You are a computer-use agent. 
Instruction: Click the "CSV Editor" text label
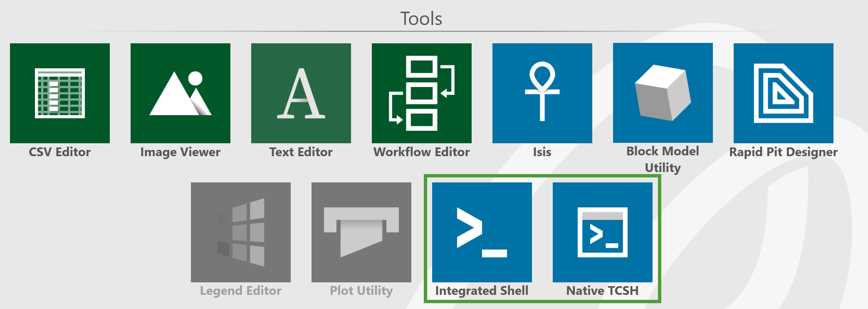click(x=60, y=152)
